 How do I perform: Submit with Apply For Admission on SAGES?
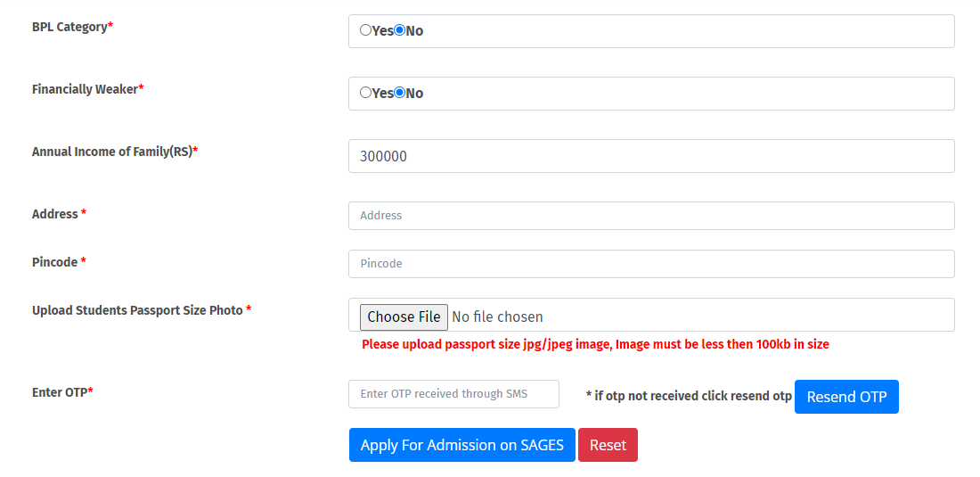click(461, 445)
